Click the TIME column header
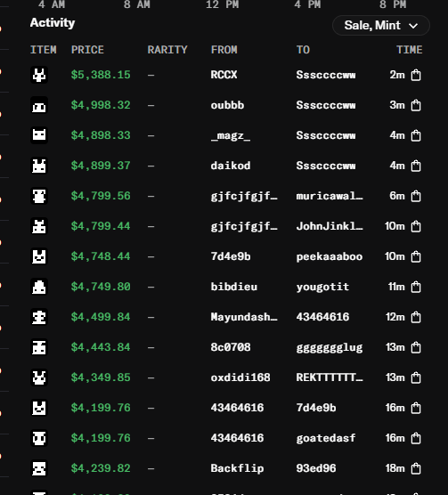 pyautogui.click(x=410, y=50)
